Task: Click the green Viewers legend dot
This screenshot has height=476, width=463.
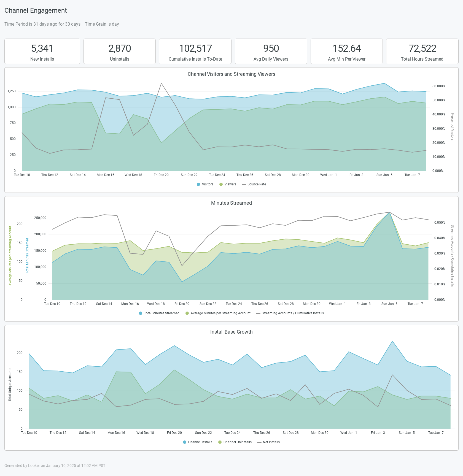Action: point(221,184)
